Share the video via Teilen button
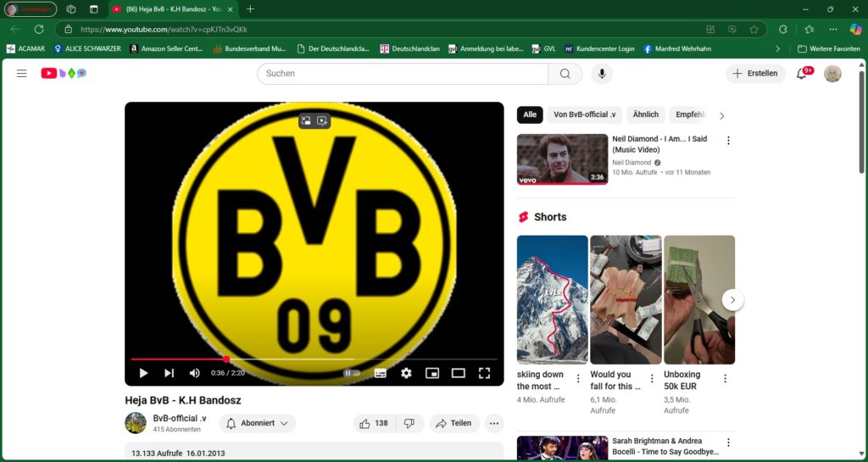Screen dimensions: 868x462 click(x=454, y=423)
